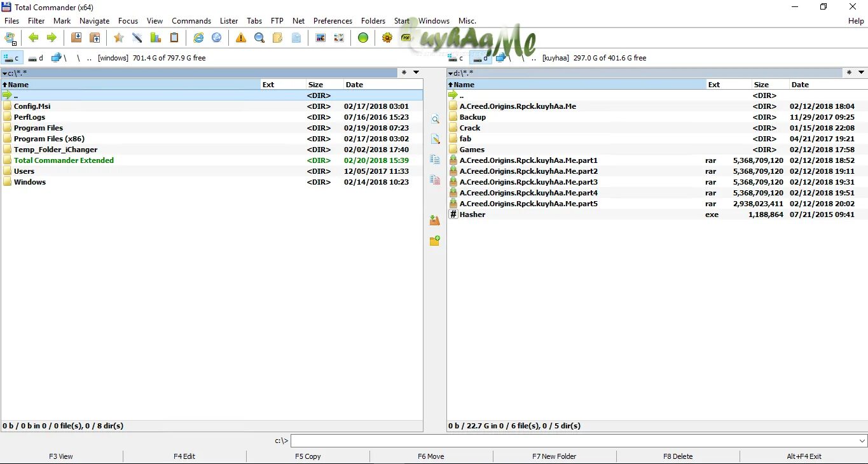Click the green back arrow in the toolbar
Screen dimensions: 868x464
pyautogui.click(x=34, y=38)
